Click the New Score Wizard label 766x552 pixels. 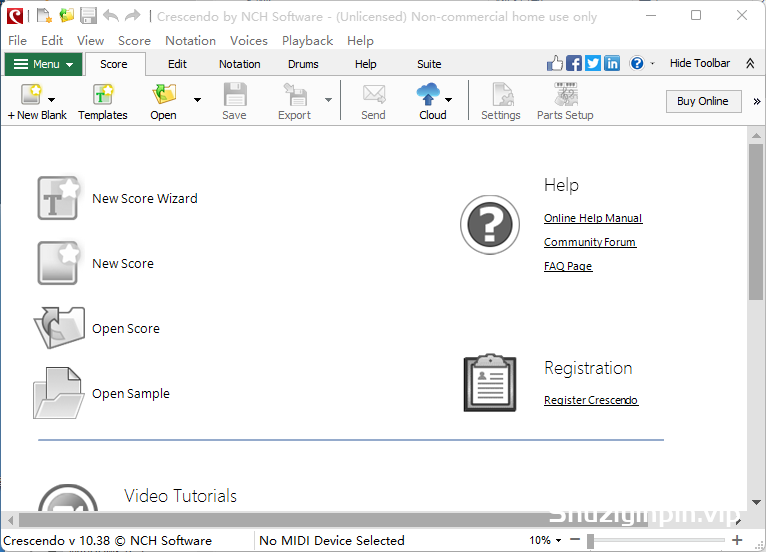[145, 198]
